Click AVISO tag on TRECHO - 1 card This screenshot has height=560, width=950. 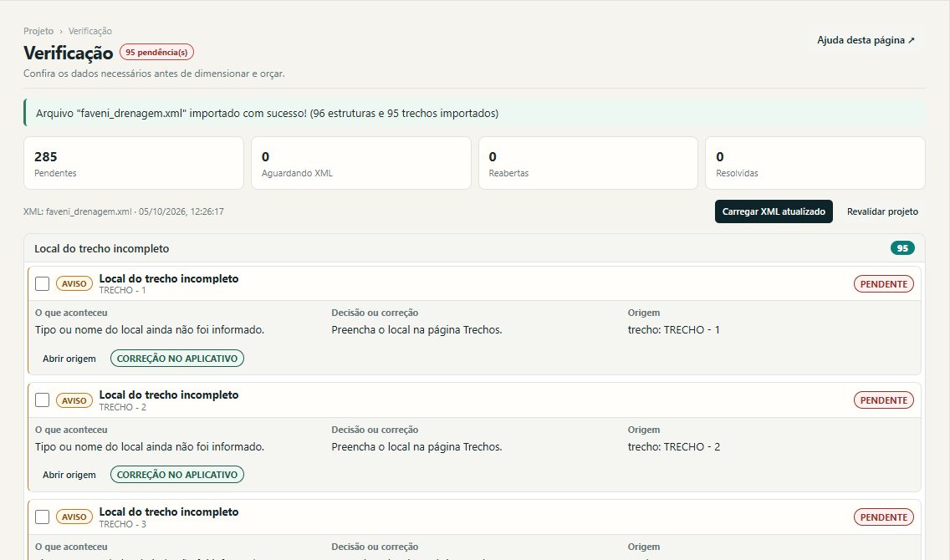[74, 283]
